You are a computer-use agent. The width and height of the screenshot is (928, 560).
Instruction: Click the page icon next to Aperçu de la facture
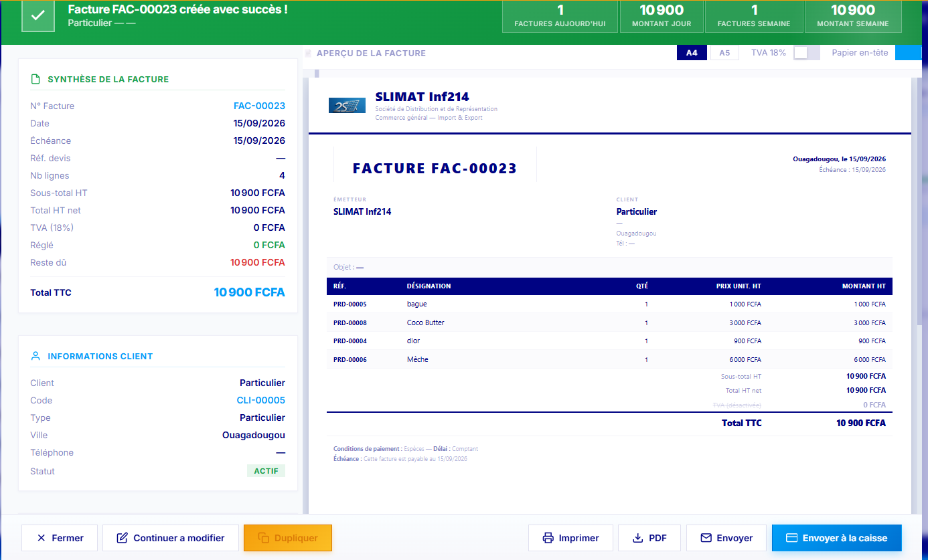pyautogui.click(x=308, y=53)
